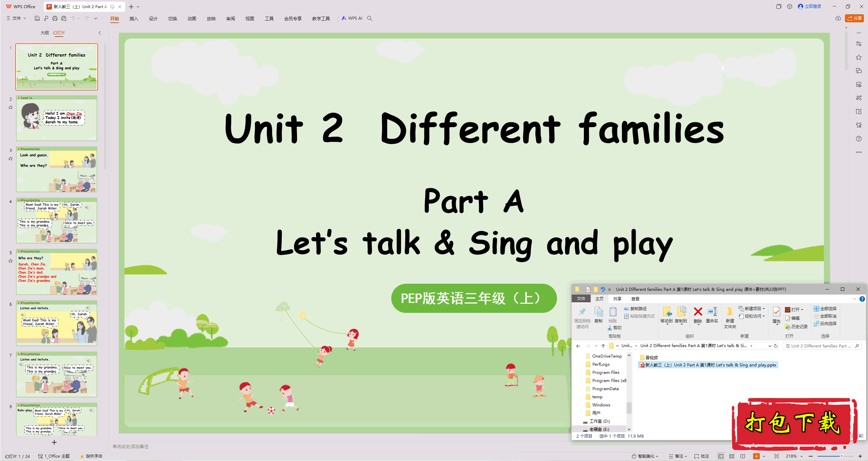Click Explorer's blue help question mark

tap(862, 299)
